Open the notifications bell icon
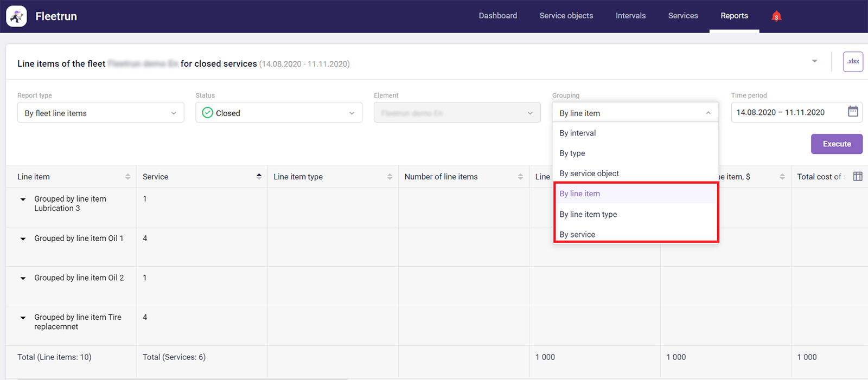Image resolution: width=868 pixels, height=380 pixels. coord(776,16)
